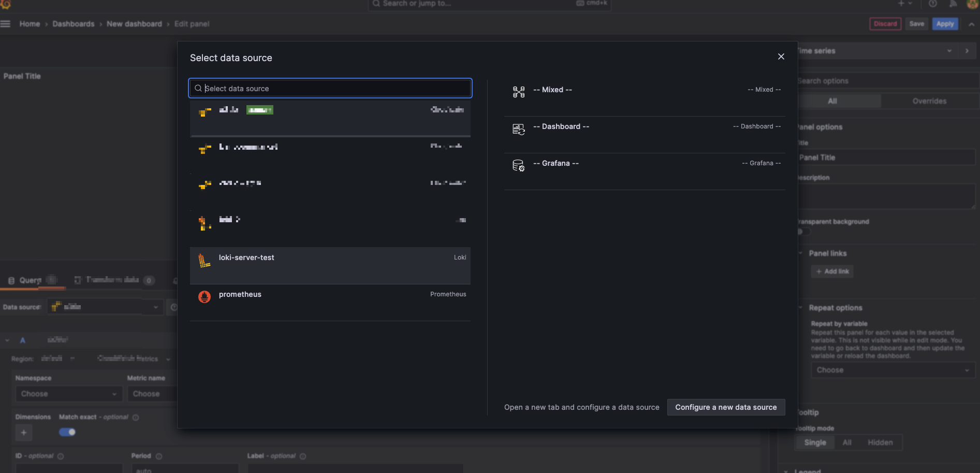This screenshot has width=980, height=473.
Task: Click the Period info icon
Action: click(x=159, y=456)
